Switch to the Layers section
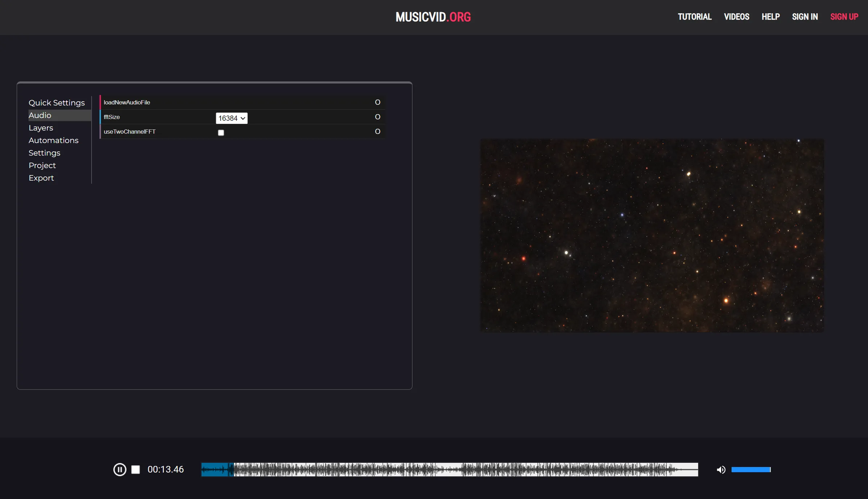Image resolution: width=868 pixels, height=499 pixels. click(x=41, y=128)
